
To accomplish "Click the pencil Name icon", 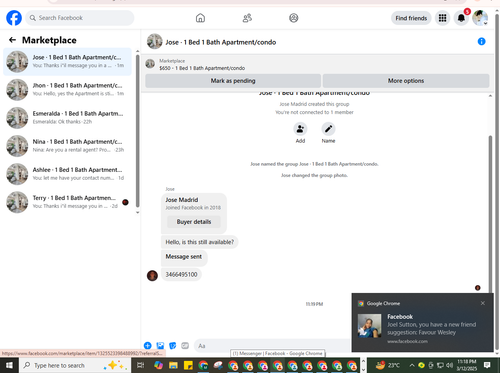I will [x=328, y=129].
